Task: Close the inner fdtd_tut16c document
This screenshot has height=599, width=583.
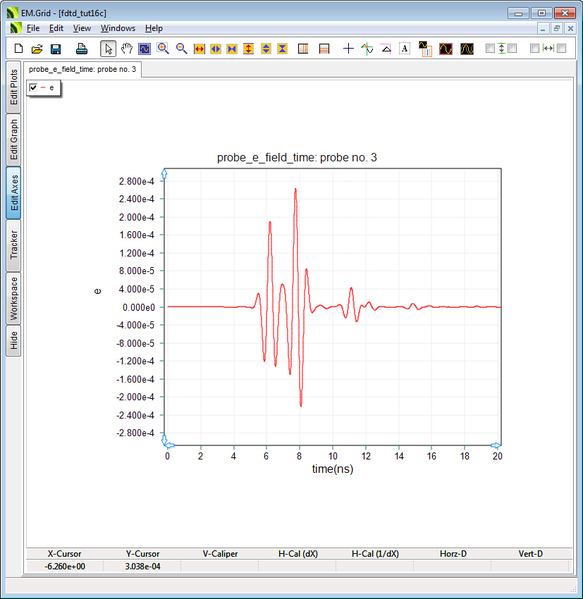Action: pos(570,28)
